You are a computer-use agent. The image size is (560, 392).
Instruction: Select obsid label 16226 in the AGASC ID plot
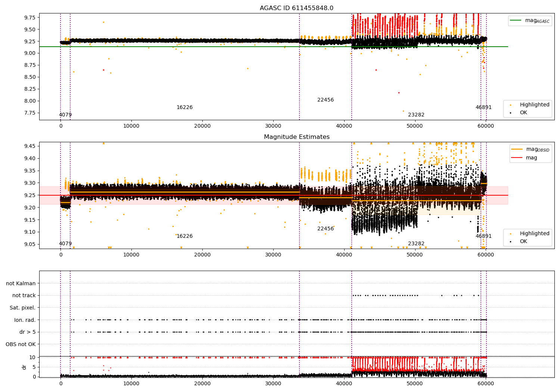[184, 108]
